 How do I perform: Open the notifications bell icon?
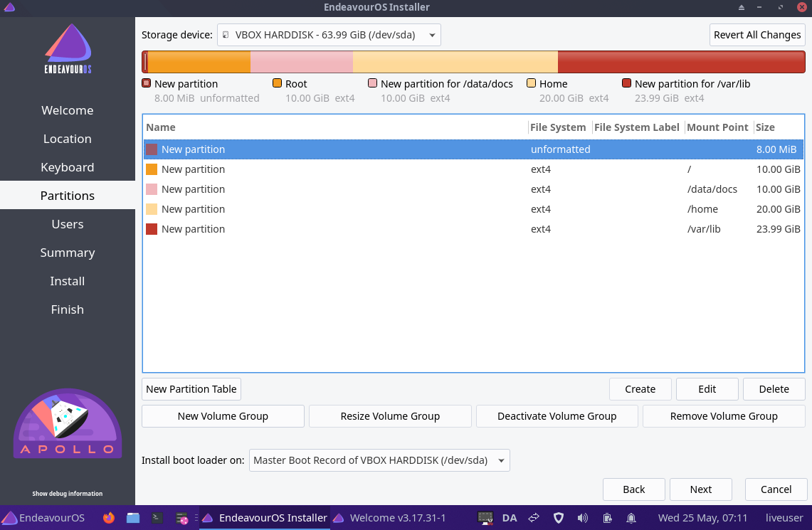click(x=631, y=518)
